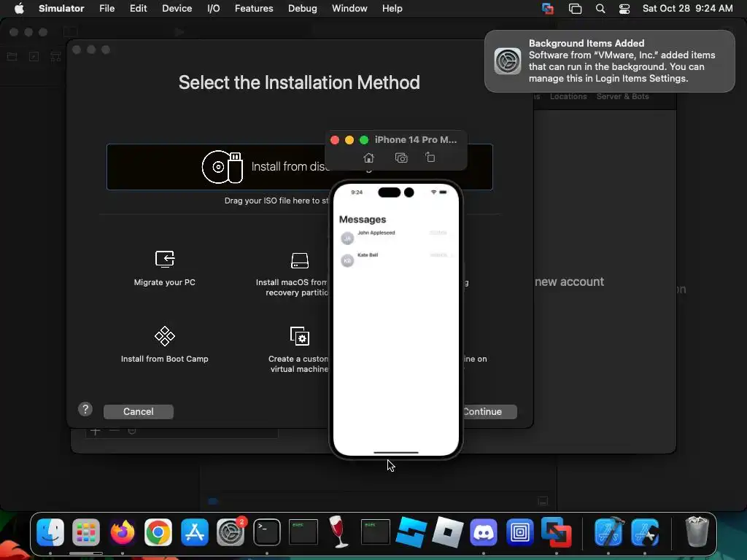The image size is (747, 560).
Task: Open the Device menu
Action: [x=177, y=8]
